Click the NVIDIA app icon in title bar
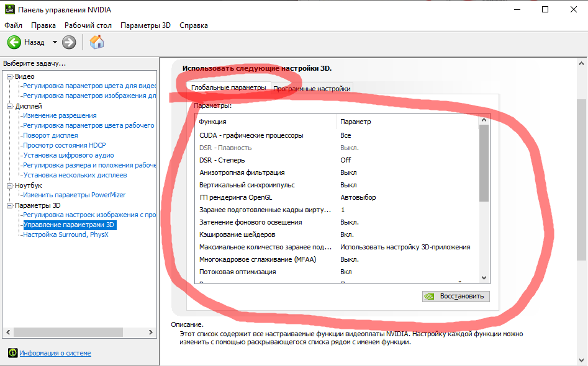This screenshot has height=366, width=588. [10, 9]
